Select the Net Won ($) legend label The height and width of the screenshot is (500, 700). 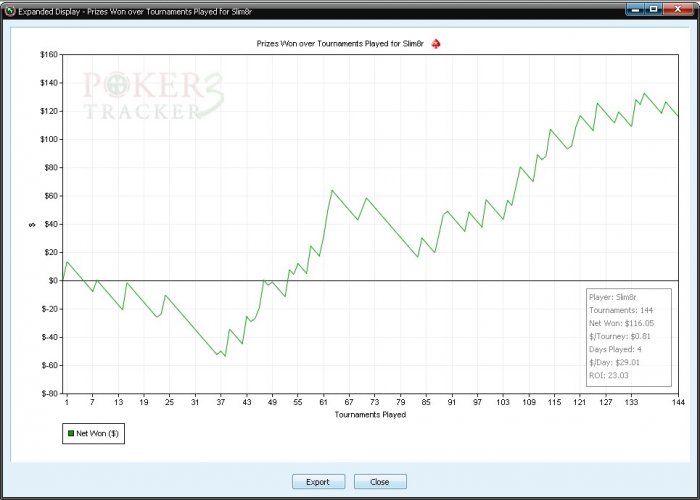pos(97,433)
